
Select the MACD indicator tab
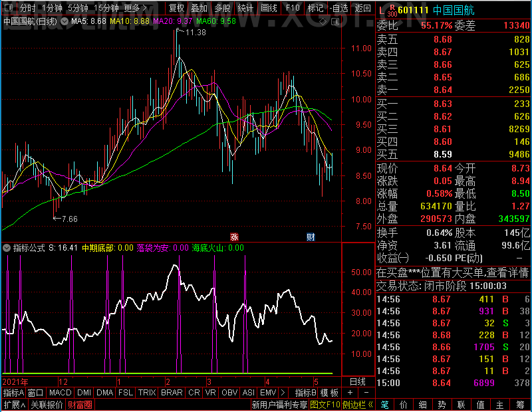pyautogui.click(x=60, y=392)
